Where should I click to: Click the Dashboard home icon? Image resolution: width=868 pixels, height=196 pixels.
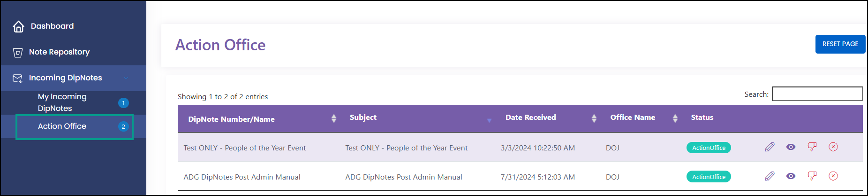pos(18,26)
